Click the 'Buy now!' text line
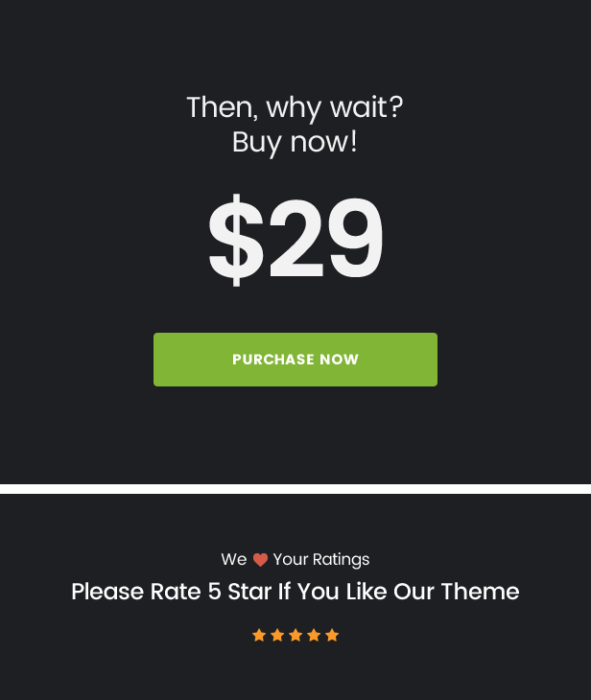 (295, 143)
